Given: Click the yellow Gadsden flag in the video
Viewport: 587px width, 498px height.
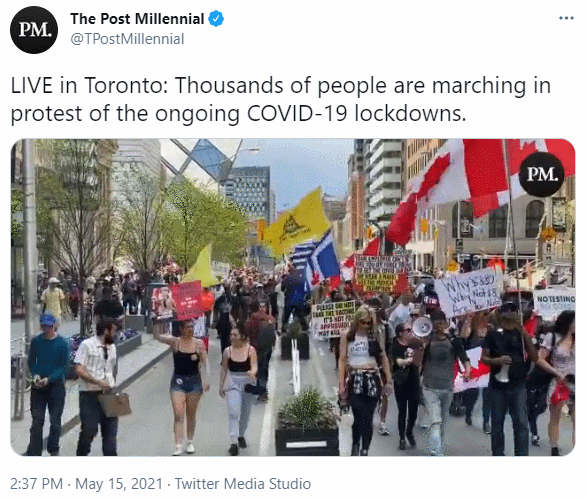Looking at the screenshot, I should click(297, 221).
